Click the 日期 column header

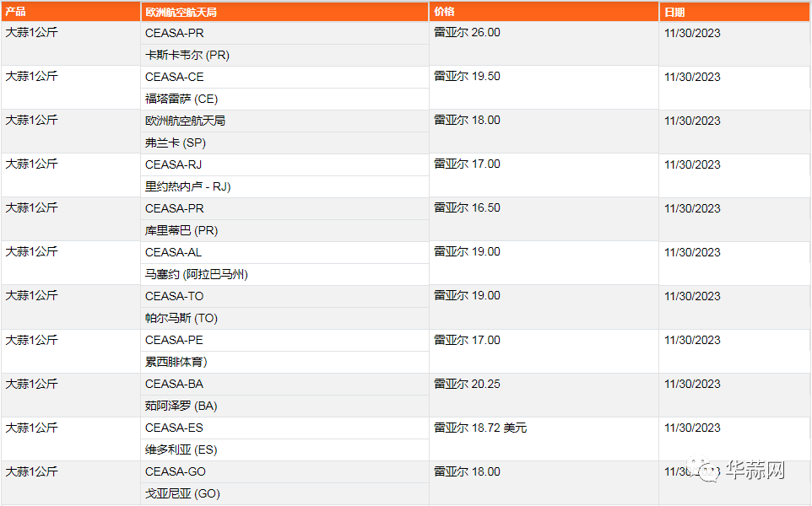(734, 11)
